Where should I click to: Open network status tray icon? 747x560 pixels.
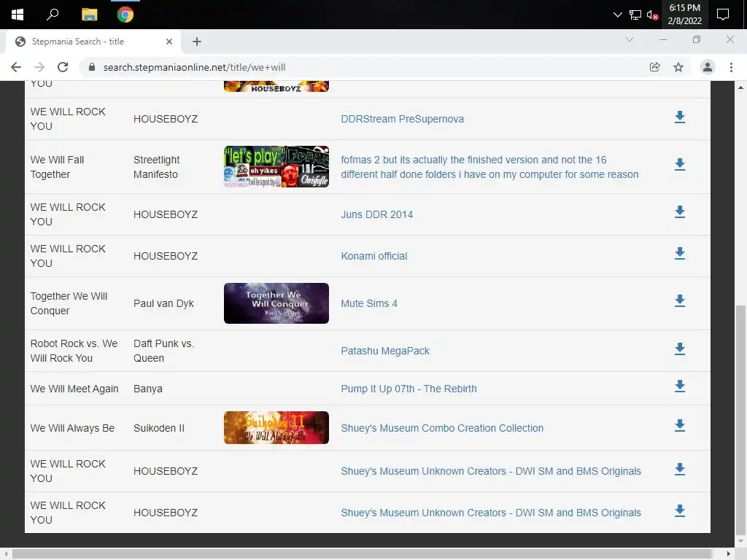point(635,15)
